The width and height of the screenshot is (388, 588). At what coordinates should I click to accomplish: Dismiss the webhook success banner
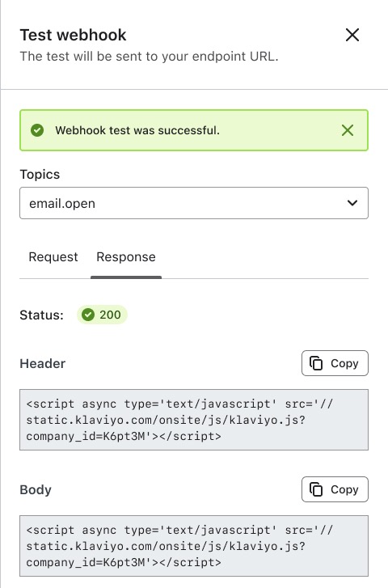348,130
